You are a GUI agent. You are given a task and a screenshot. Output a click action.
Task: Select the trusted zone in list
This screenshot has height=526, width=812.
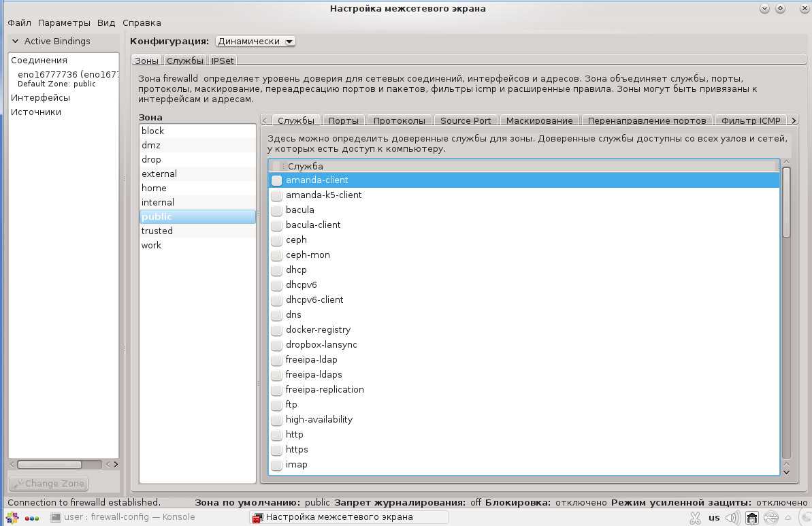pos(157,231)
